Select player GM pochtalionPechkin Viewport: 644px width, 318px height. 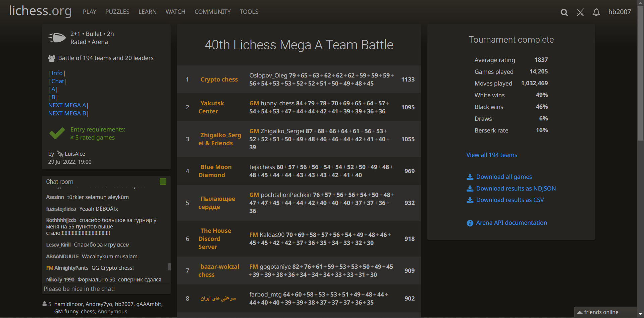pyautogui.click(x=280, y=195)
